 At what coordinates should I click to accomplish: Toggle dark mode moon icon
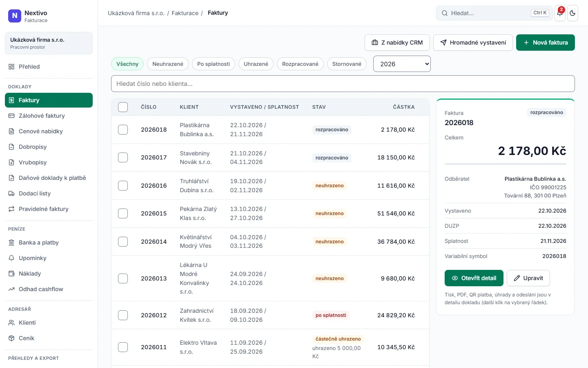pos(572,13)
